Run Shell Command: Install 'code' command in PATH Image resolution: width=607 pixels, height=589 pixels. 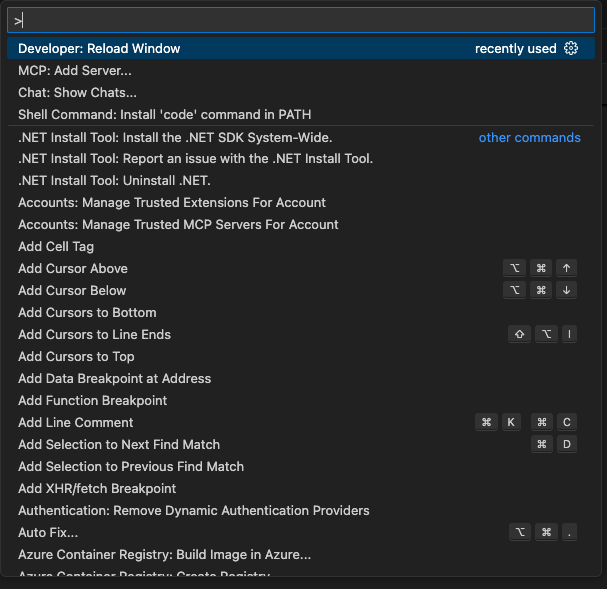tap(301, 115)
